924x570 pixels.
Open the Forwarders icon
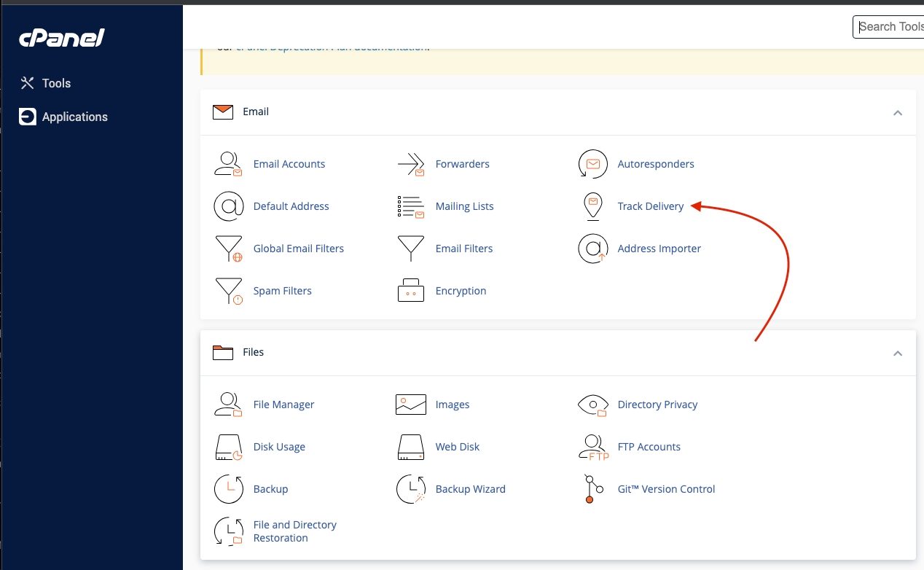[x=410, y=164]
